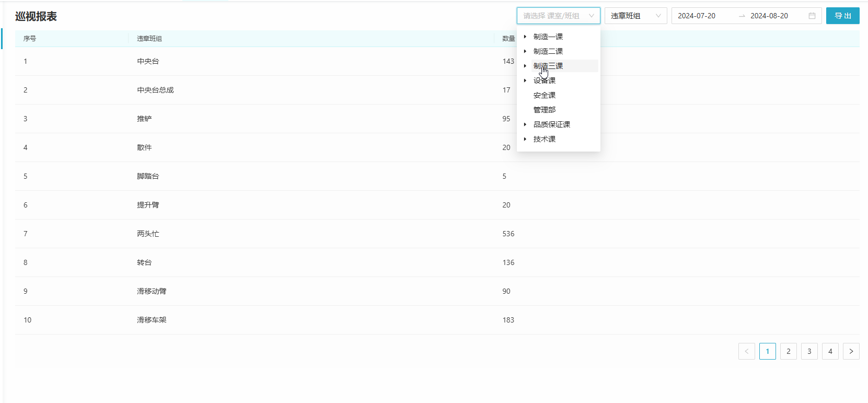Select 制造一课 in the dropdown list
The image size is (868, 403).
[548, 37]
